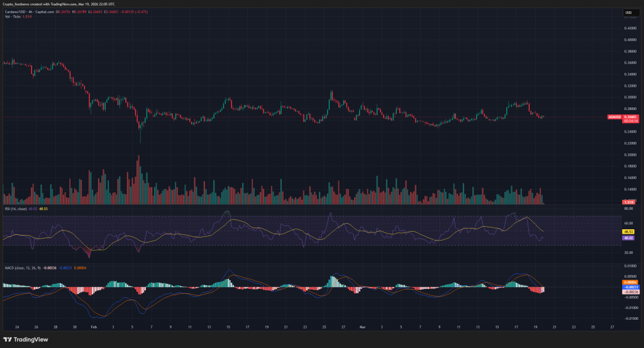Screen dimensions: 644x348
Task: Open the USD currency selector
Action: tap(630, 13)
